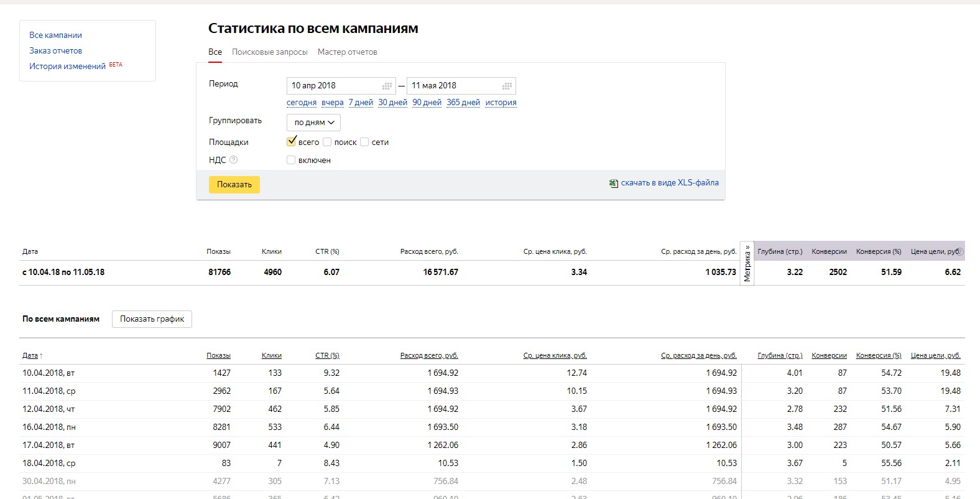This screenshot has width=980, height=499.
Task: Open 'Заказ отчетов' sidebar link
Action: [55, 50]
